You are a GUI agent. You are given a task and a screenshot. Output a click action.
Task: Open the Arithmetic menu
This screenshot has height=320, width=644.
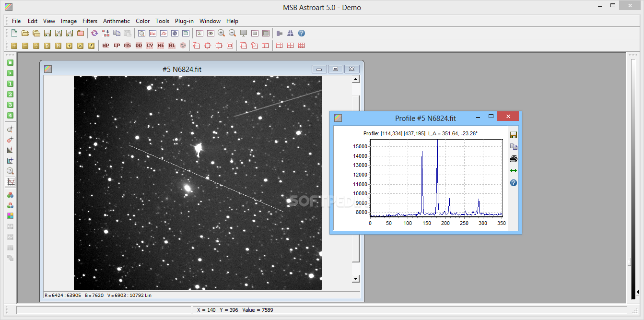[117, 21]
